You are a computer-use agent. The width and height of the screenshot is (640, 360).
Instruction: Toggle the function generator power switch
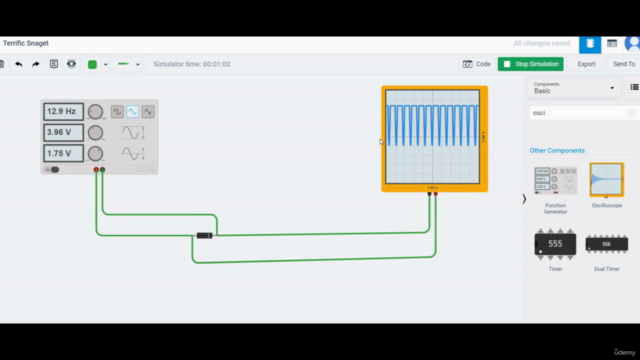(x=52, y=170)
